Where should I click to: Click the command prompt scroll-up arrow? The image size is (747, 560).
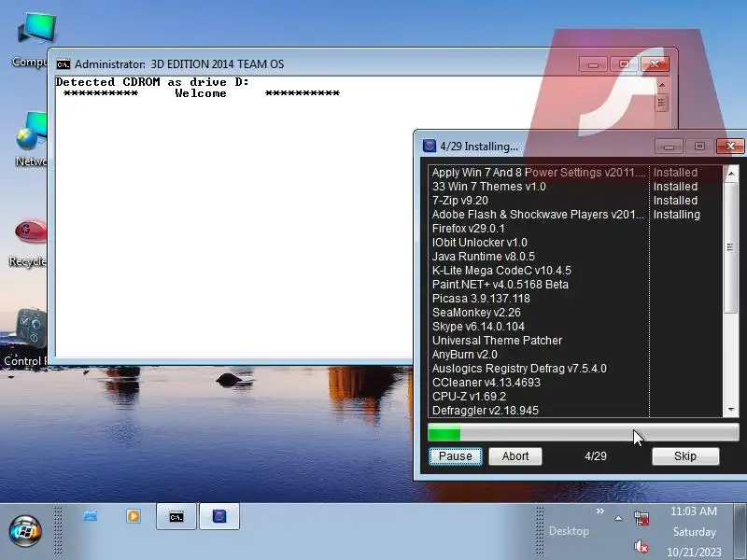[x=661, y=85]
